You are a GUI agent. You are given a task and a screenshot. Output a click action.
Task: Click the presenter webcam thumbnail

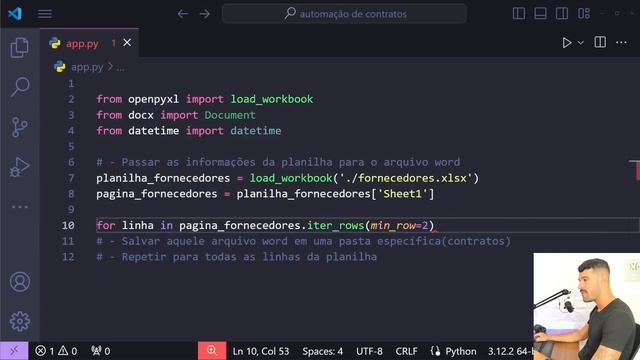click(587, 306)
